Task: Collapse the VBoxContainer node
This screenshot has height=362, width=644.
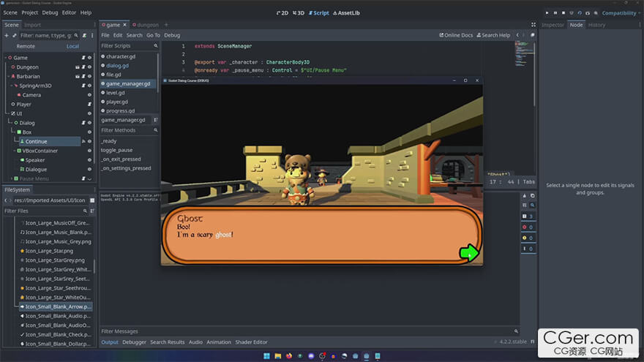Action: [x=15, y=151]
